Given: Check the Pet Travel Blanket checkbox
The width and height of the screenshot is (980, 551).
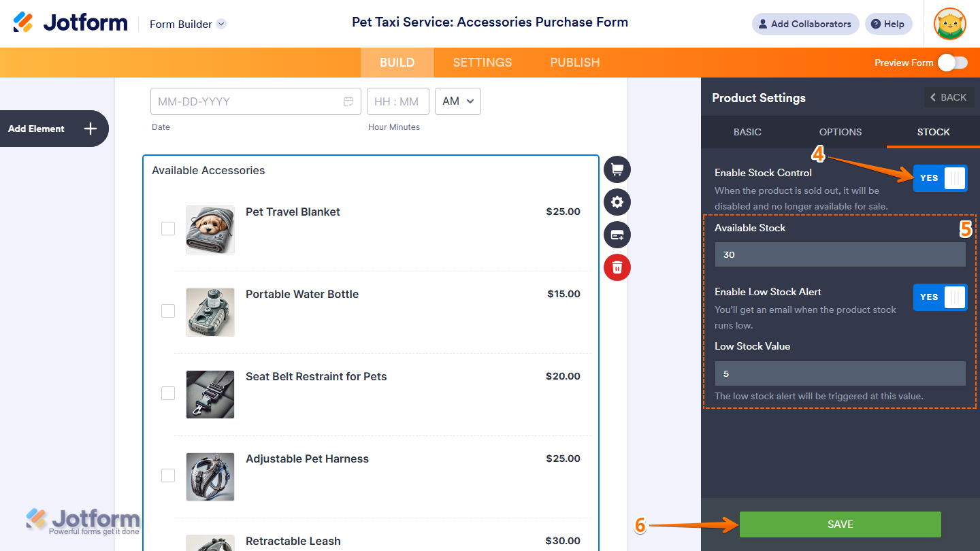Looking at the screenshot, I should pos(168,229).
